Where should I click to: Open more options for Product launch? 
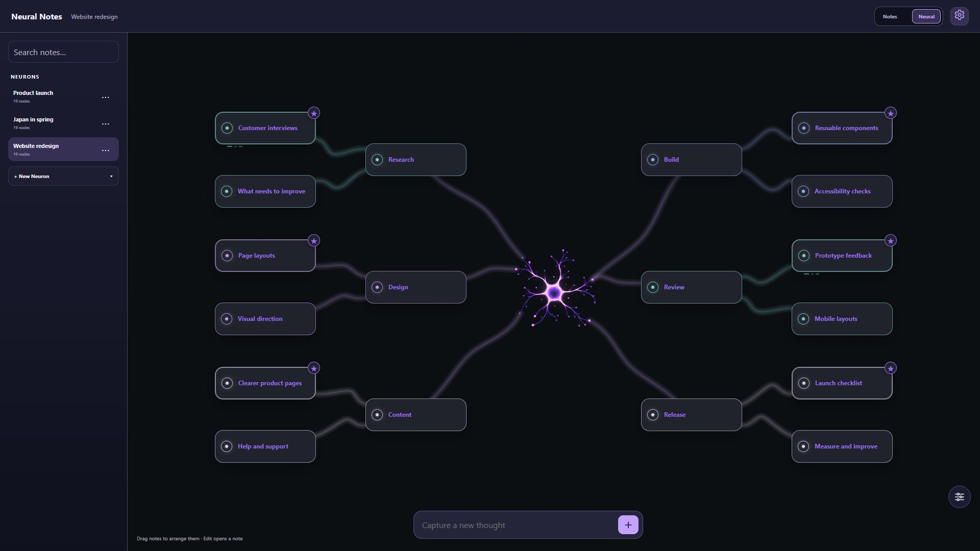106,97
